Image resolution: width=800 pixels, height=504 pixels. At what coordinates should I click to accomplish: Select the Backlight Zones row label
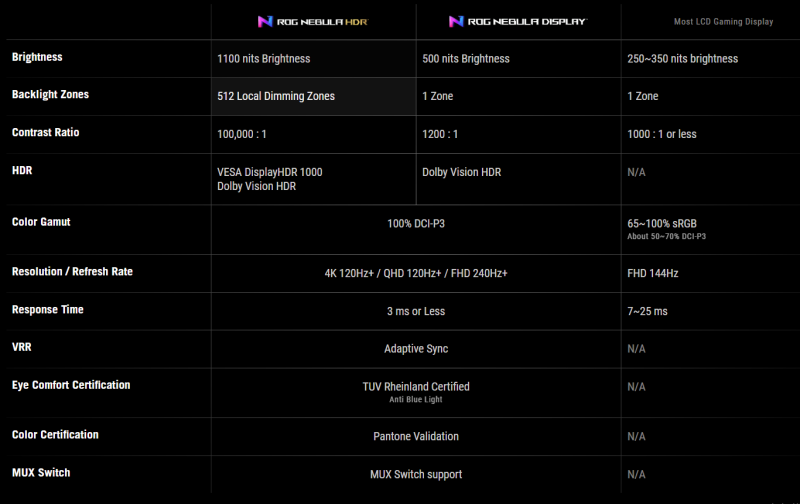click(x=50, y=95)
